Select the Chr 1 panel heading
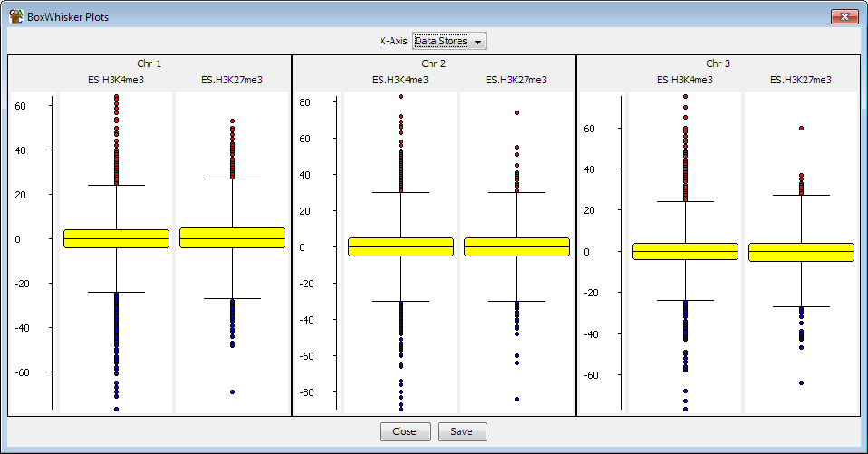This screenshot has width=868, height=454. tap(149, 63)
